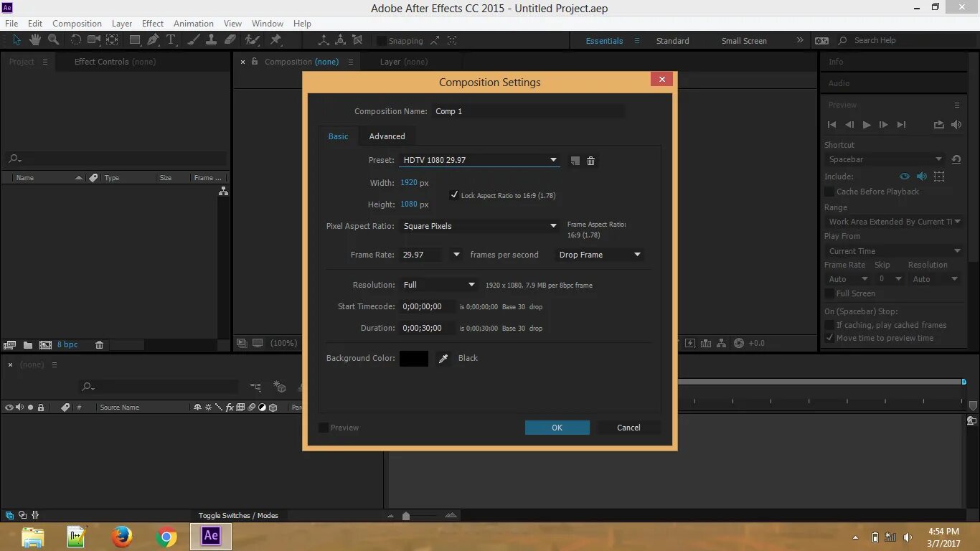Select the Rotation tool

point(76,40)
